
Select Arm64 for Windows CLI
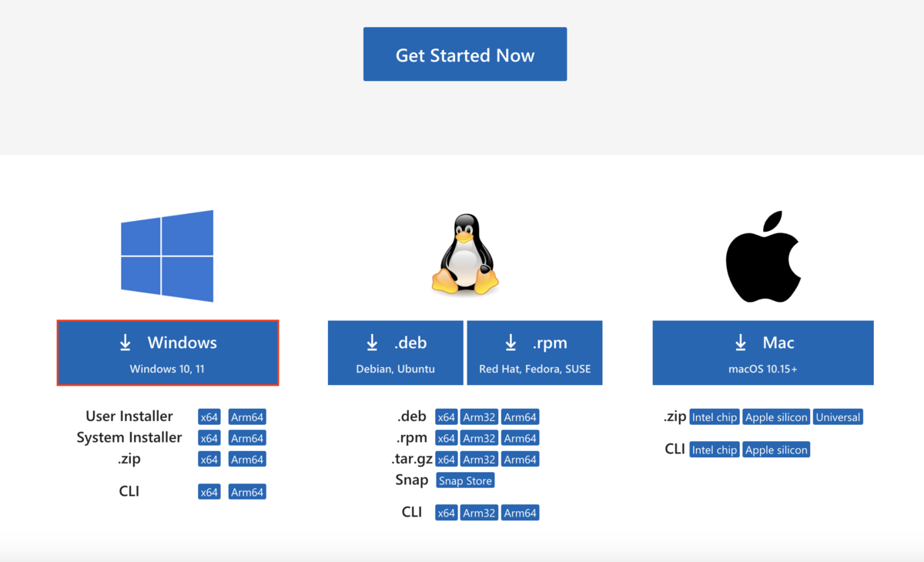pyautogui.click(x=247, y=492)
